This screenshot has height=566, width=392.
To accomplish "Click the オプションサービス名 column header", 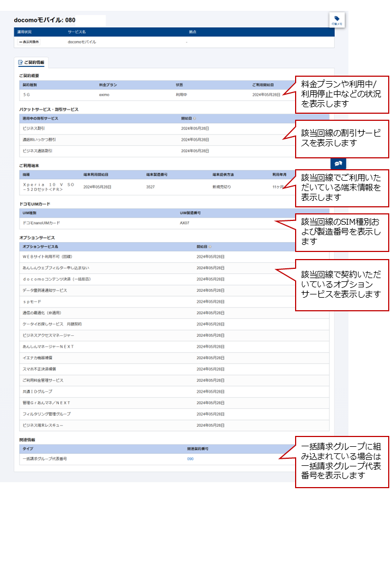I will pyautogui.click(x=40, y=247).
